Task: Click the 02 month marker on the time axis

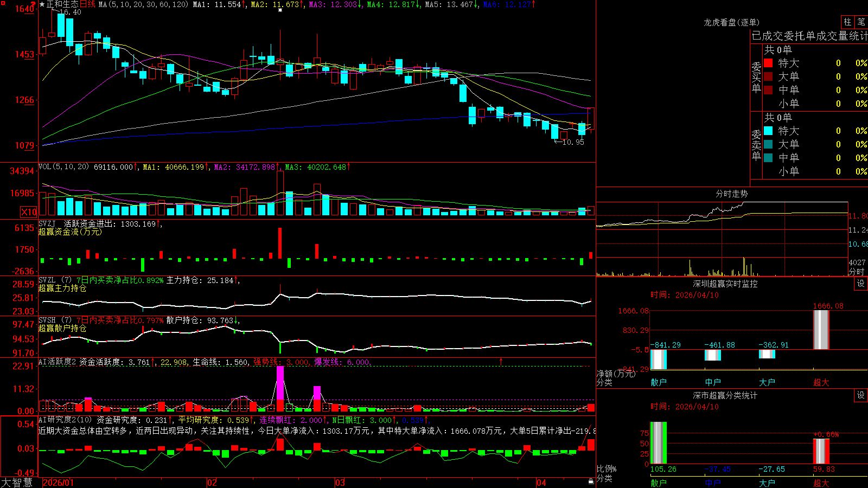Action: coord(212,483)
